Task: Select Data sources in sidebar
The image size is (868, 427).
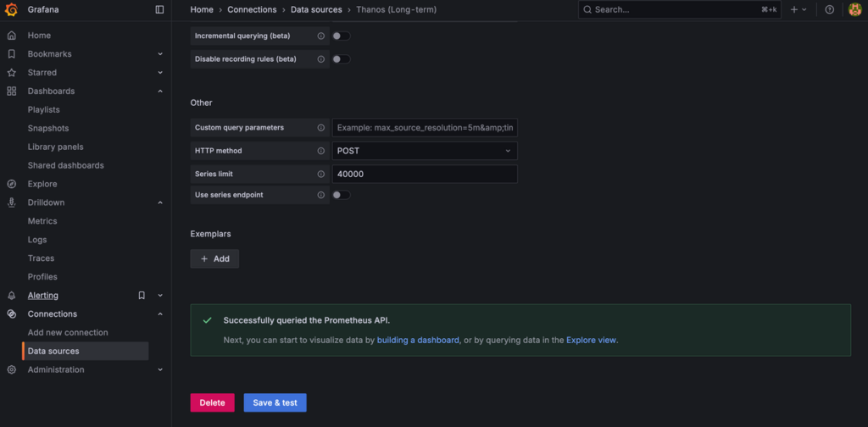Action: pyautogui.click(x=86, y=352)
